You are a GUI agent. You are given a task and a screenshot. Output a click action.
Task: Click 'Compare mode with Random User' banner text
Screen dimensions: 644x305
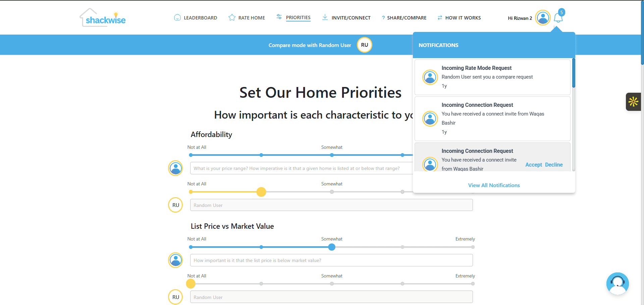[310, 45]
